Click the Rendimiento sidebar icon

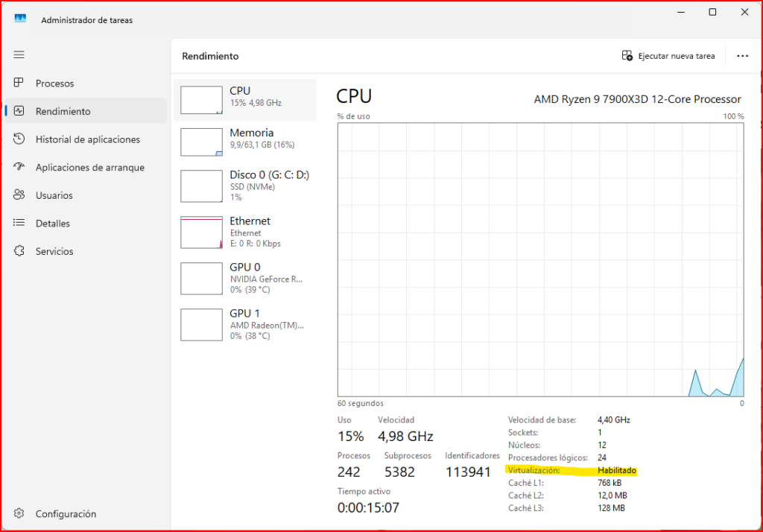tap(19, 111)
